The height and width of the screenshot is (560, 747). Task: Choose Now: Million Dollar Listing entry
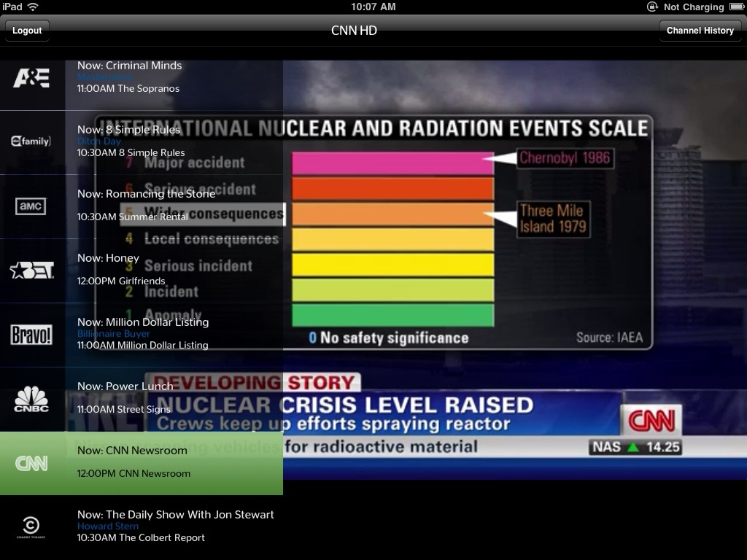[x=143, y=322]
